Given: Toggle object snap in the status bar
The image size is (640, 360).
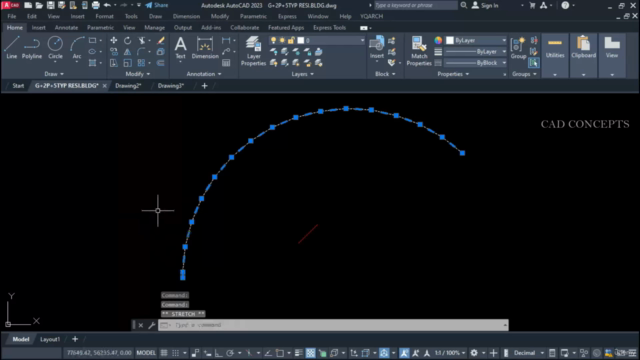Looking at the screenshot, I should 280,353.
